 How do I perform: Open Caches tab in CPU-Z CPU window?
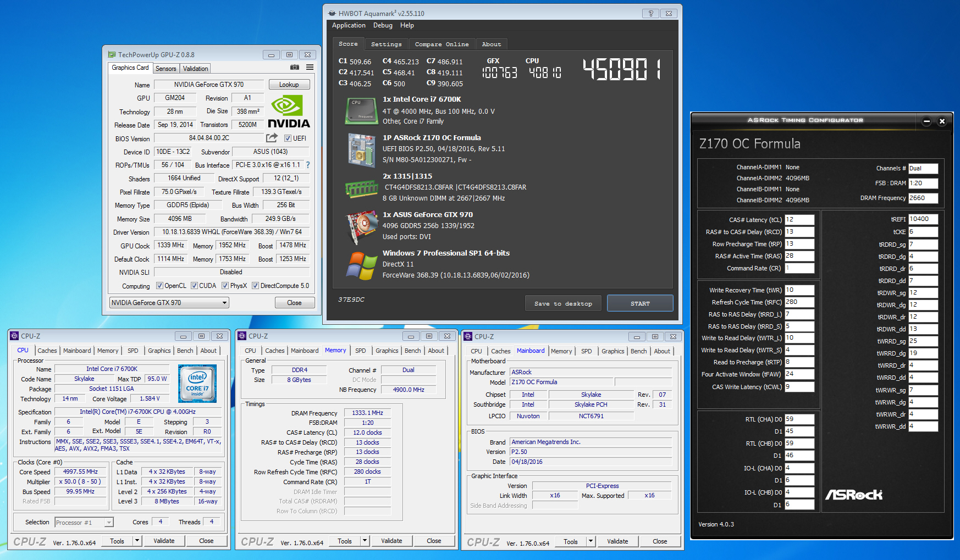point(47,351)
